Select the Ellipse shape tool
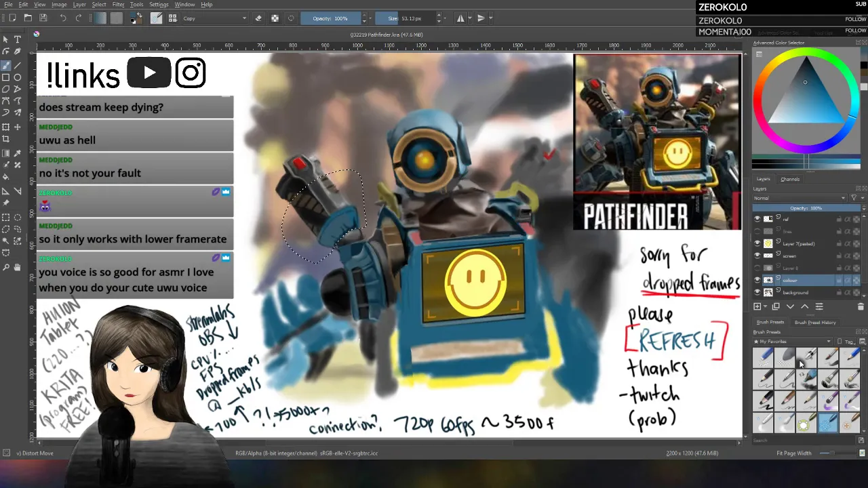Screen dimensions: 868x488 point(18,78)
